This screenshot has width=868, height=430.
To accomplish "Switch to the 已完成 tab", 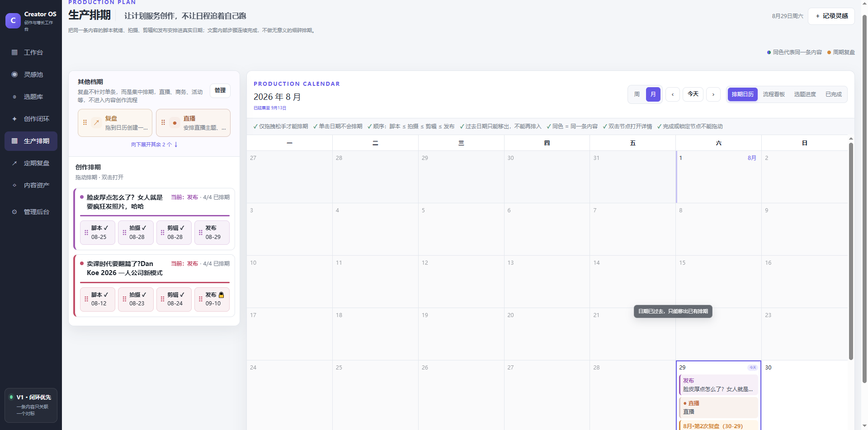I will pyautogui.click(x=834, y=94).
